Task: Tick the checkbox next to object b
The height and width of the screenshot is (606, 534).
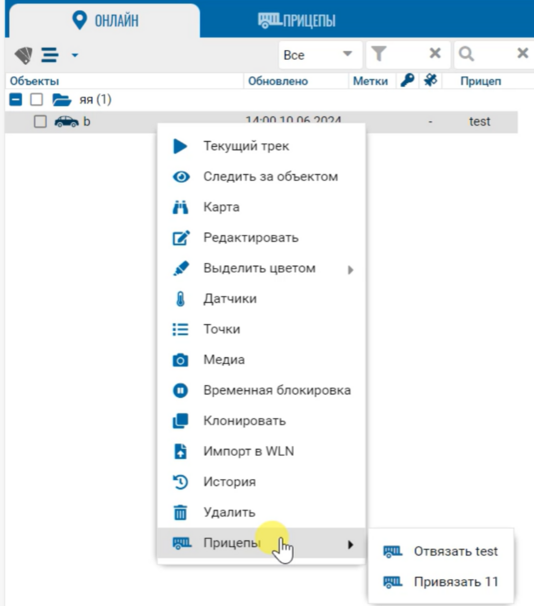Action: pyautogui.click(x=40, y=121)
